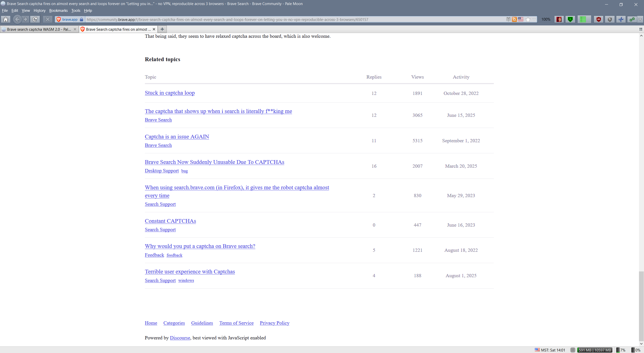Switch to Brave search captcha WASM tab
This screenshot has height=353, width=644.
point(39,29)
